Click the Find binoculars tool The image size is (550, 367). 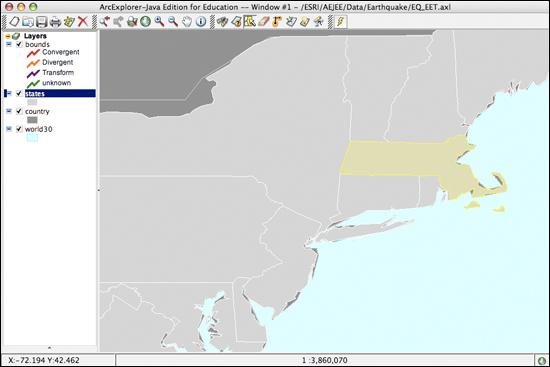(x=222, y=22)
